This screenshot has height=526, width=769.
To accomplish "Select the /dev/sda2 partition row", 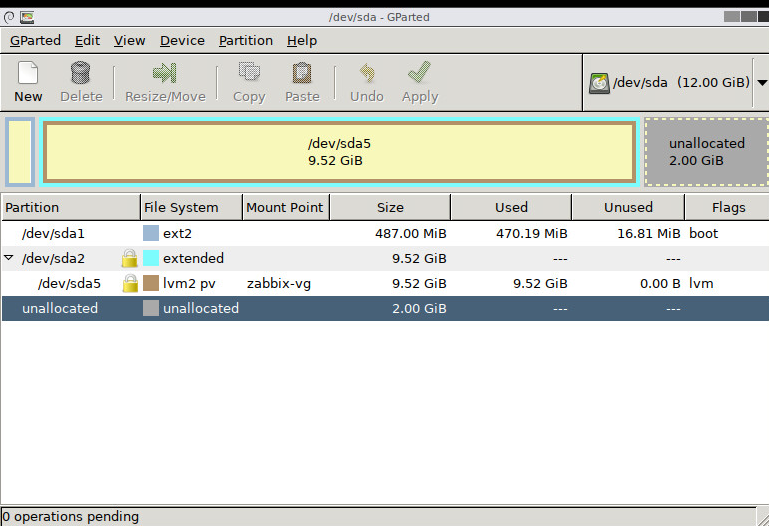I will (x=385, y=258).
